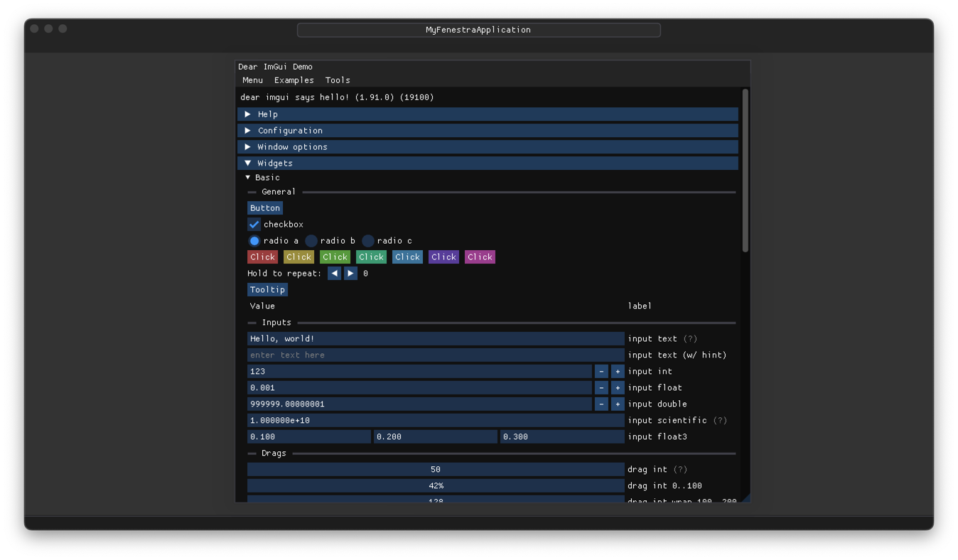
Task: Click the drag int field showing 50
Action: 436,469
